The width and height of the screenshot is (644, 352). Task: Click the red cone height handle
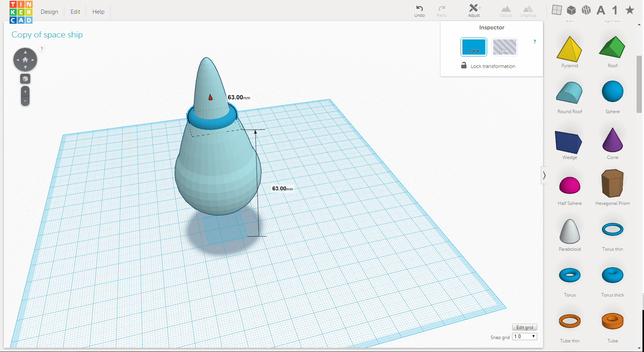click(x=210, y=97)
